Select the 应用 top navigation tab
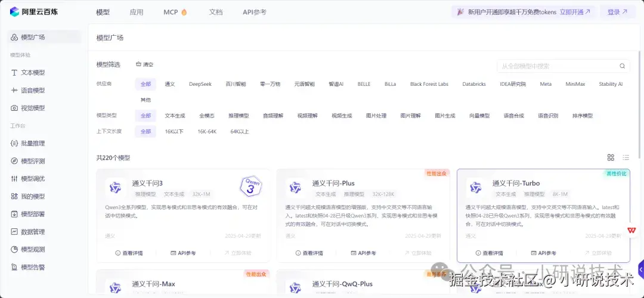This screenshot has width=644, height=298. pos(137,13)
